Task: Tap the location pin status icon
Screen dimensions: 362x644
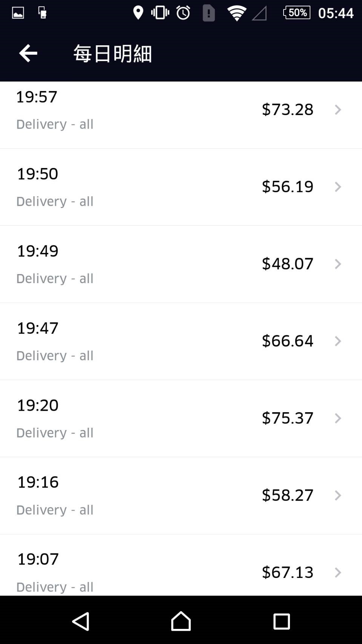Action: [138, 13]
